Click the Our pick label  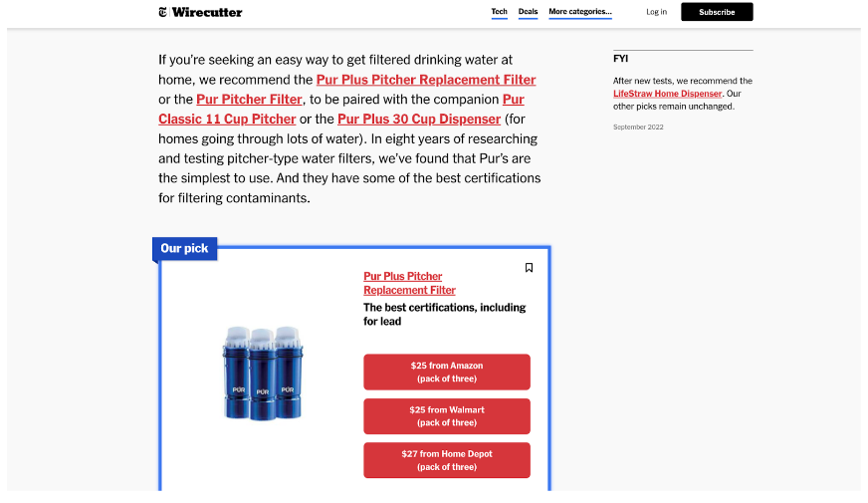pos(184,249)
